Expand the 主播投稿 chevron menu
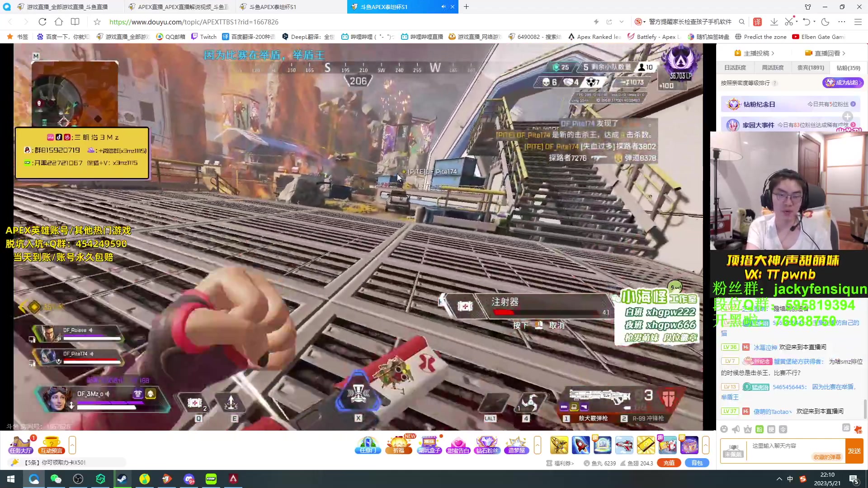868x488 pixels. 773,53
